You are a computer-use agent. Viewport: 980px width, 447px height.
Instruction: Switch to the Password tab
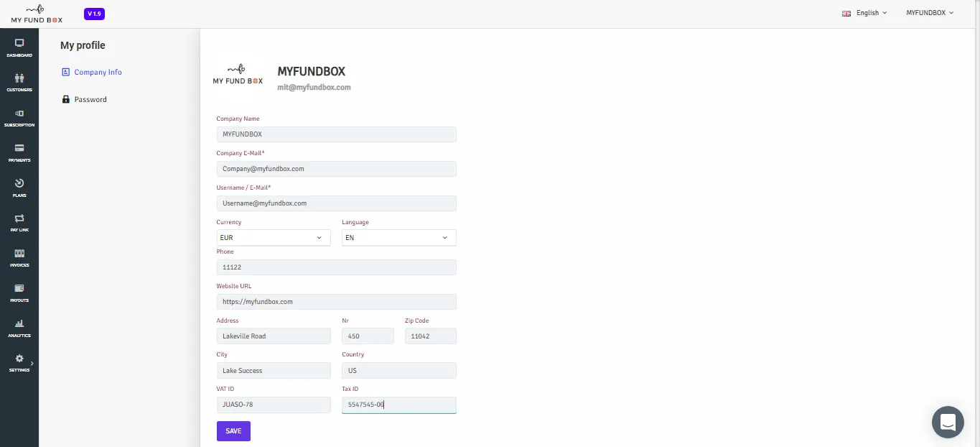pyautogui.click(x=85, y=99)
